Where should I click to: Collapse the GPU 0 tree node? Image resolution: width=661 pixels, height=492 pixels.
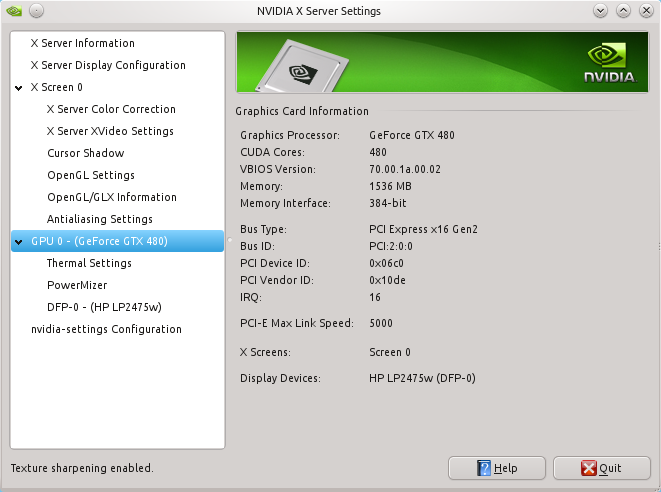point(19,242)
